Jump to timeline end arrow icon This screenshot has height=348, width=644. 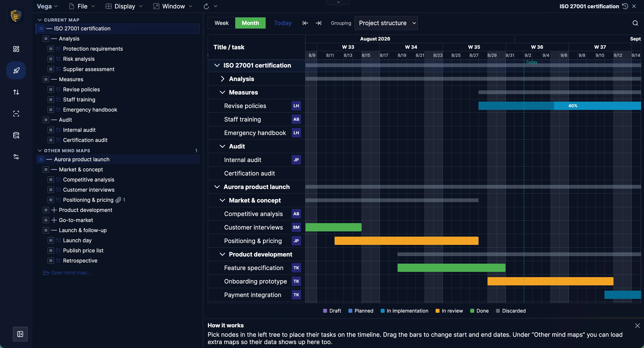[x=318, y=23]
